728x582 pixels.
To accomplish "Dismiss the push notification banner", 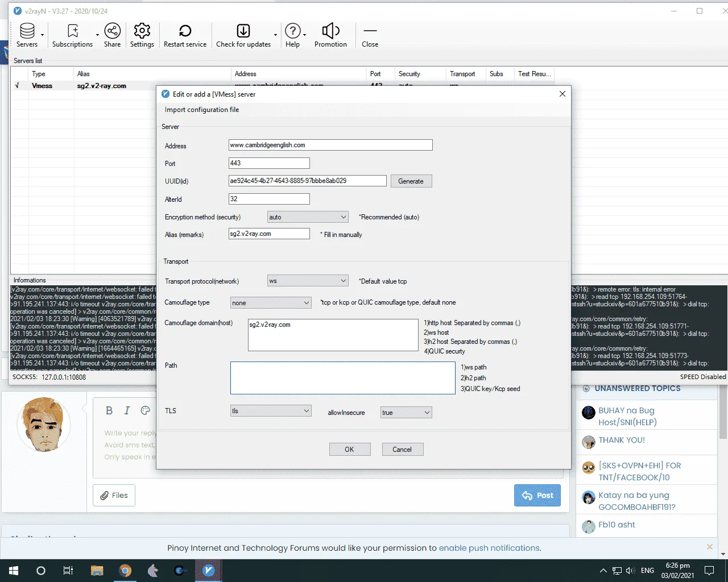I will [x=709, y=547].
